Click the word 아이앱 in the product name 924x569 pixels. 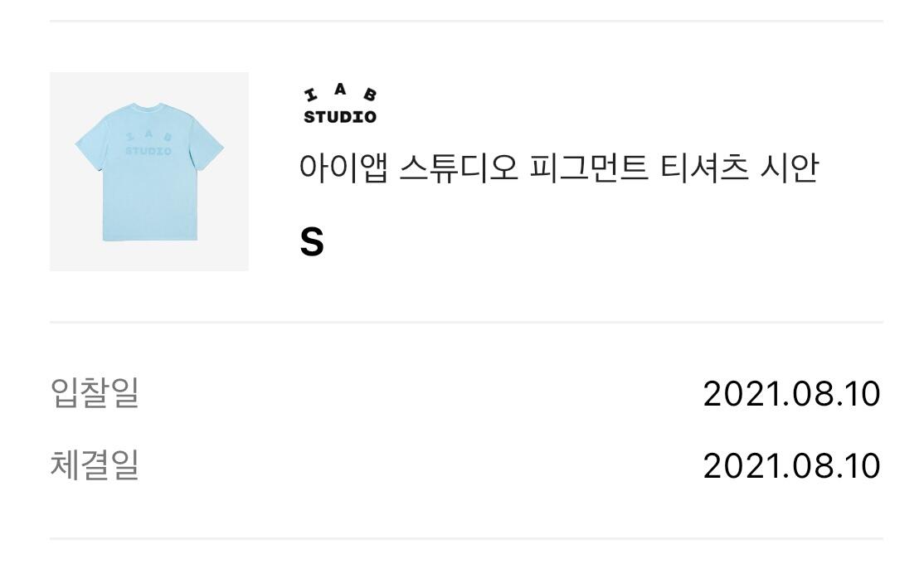[343, 169]
